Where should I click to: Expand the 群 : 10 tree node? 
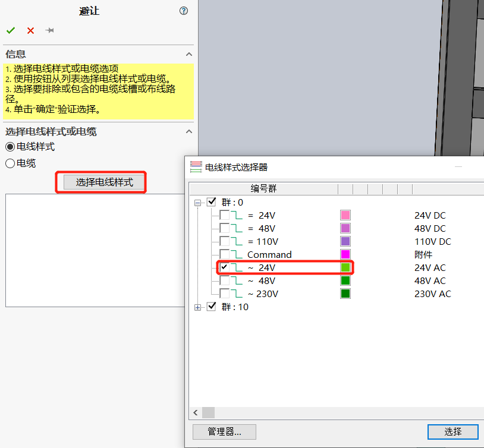(197, 307)
